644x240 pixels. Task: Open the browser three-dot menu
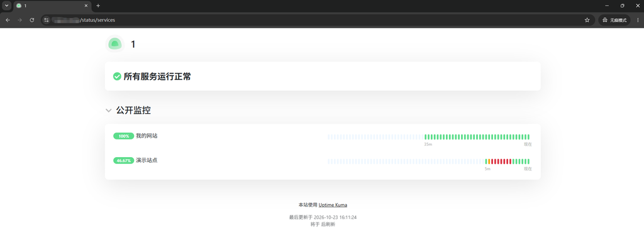tap(638, 19)
